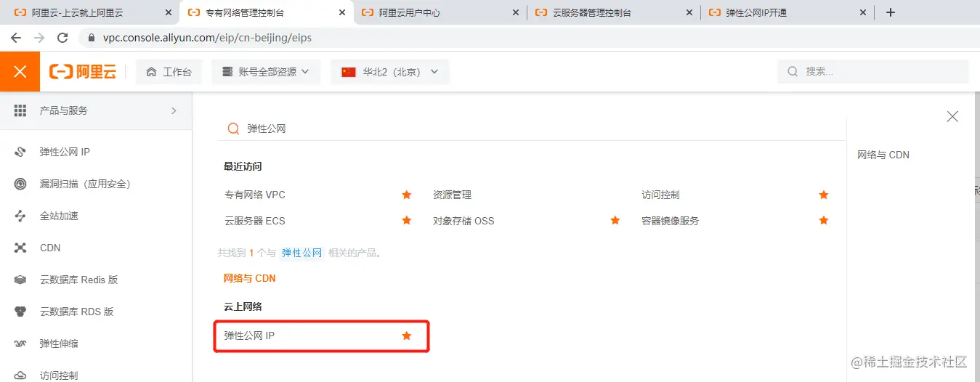Open the 华北2（北京） region selector
Viewport: 980px width, 382px height.
(x=390, y=72)
